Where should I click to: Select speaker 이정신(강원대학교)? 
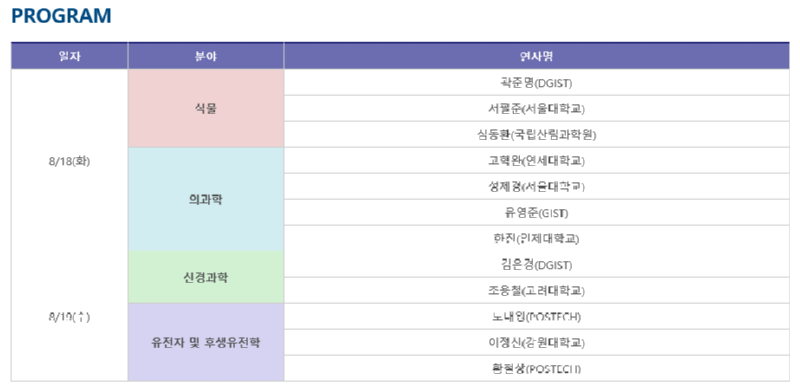(537, 343)
